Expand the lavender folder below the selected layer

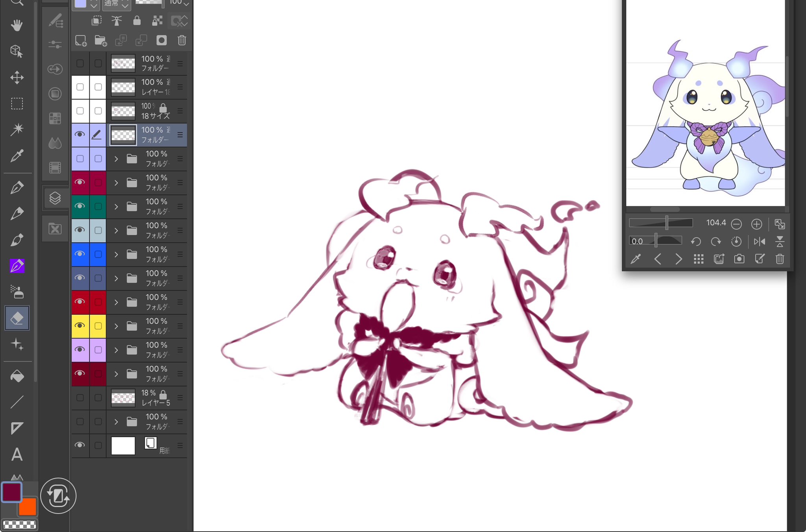[x=116, y=159]
